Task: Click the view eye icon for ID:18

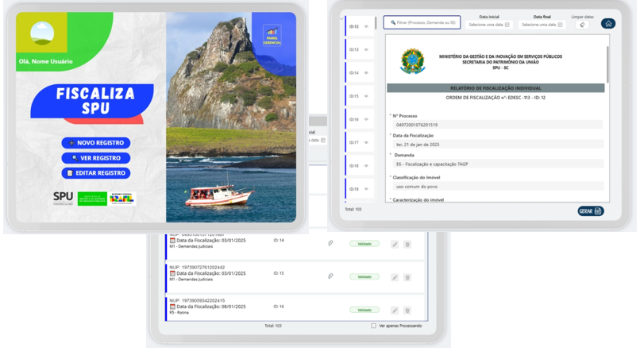Action: pos(366,166)
